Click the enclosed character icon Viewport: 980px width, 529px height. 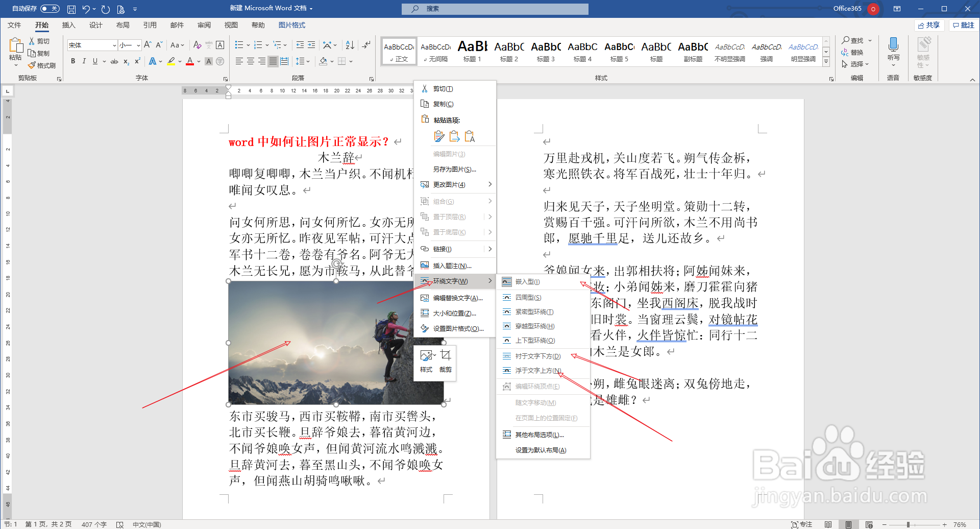coord(220,61)
